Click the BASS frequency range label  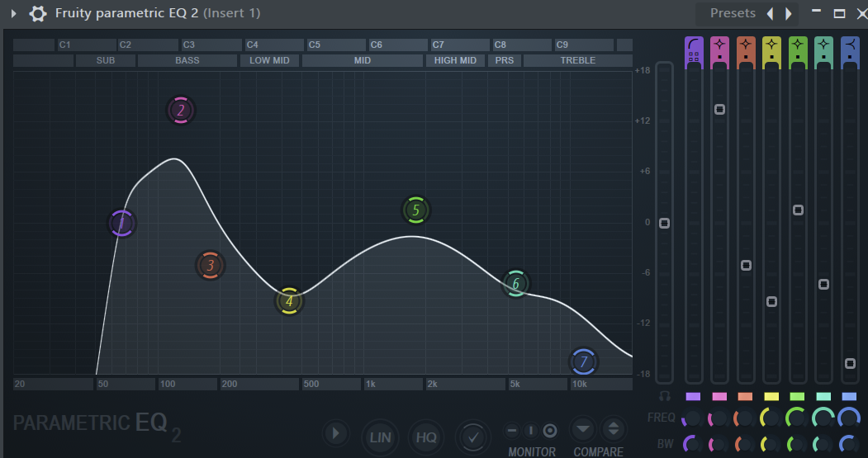[x=187, y=60]
